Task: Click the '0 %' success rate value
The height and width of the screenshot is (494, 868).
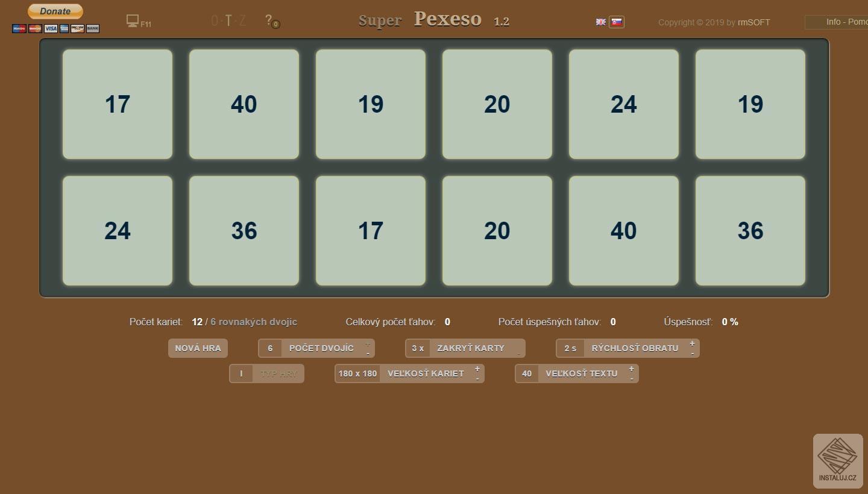Action: click(730, 322)
